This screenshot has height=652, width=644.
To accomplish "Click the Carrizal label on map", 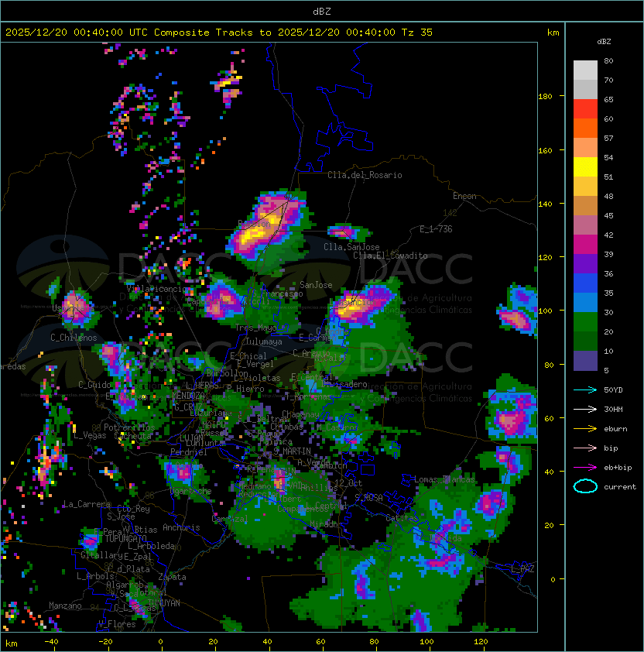I will point(230,519).
